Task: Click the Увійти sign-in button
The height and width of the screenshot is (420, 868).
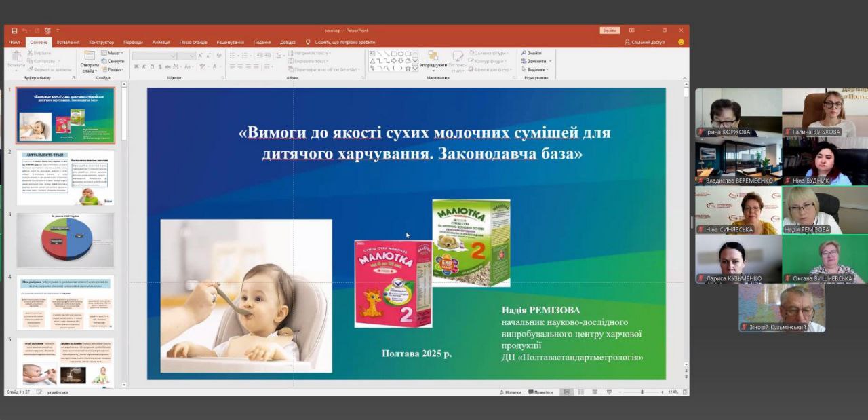Action: [x=610, y=31]
